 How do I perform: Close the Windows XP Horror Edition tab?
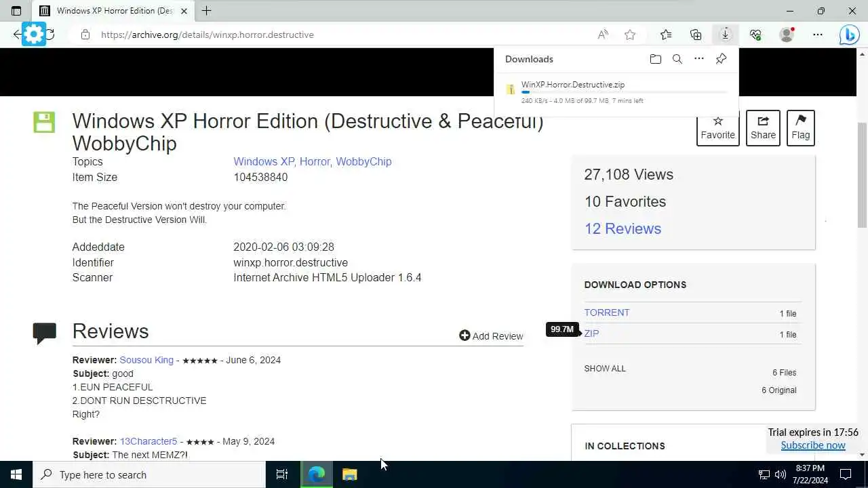click(x=184, y=11)
